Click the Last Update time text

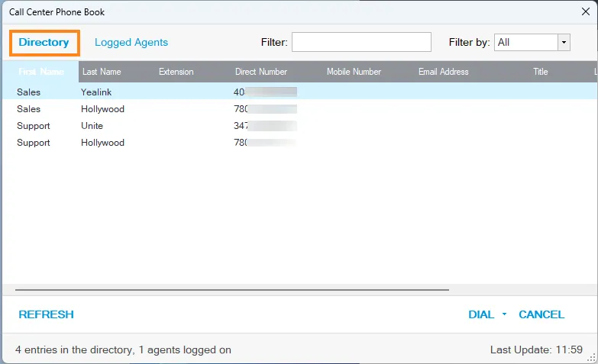point(536,350)
